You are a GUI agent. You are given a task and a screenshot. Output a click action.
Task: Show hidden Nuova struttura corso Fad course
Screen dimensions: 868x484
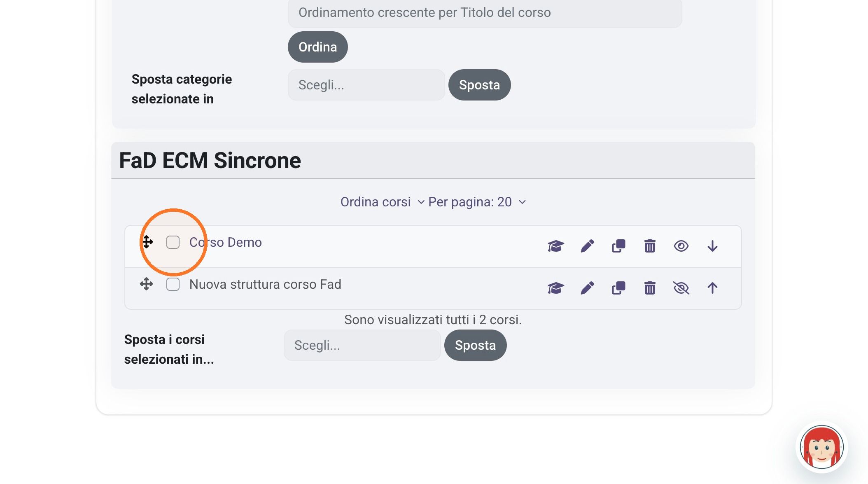coord(681,288)
